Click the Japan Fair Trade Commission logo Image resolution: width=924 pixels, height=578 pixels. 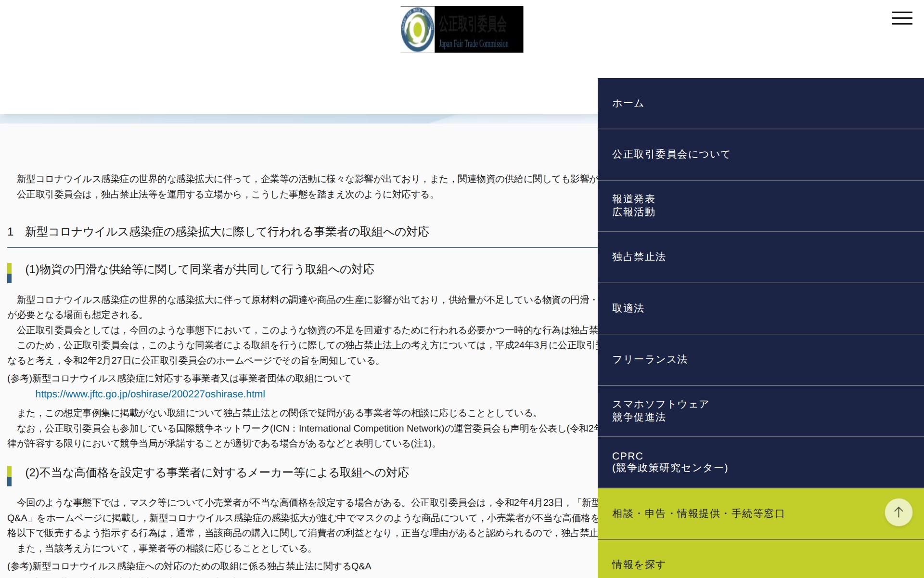point(461,29)
